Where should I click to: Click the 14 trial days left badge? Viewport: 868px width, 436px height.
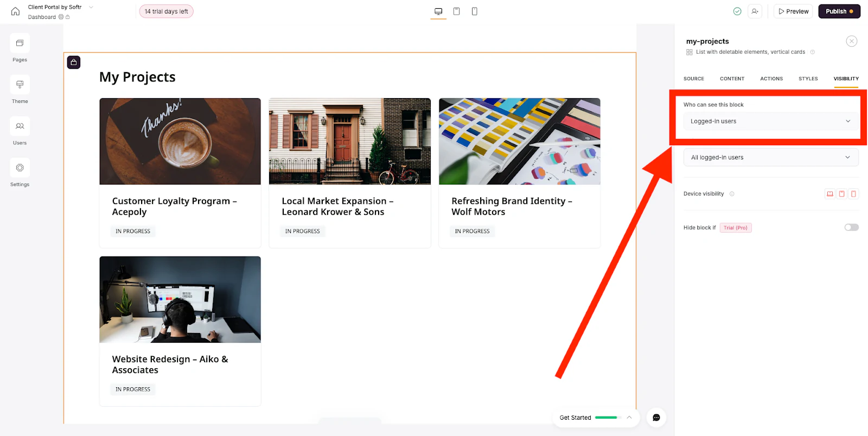point(167,11)
